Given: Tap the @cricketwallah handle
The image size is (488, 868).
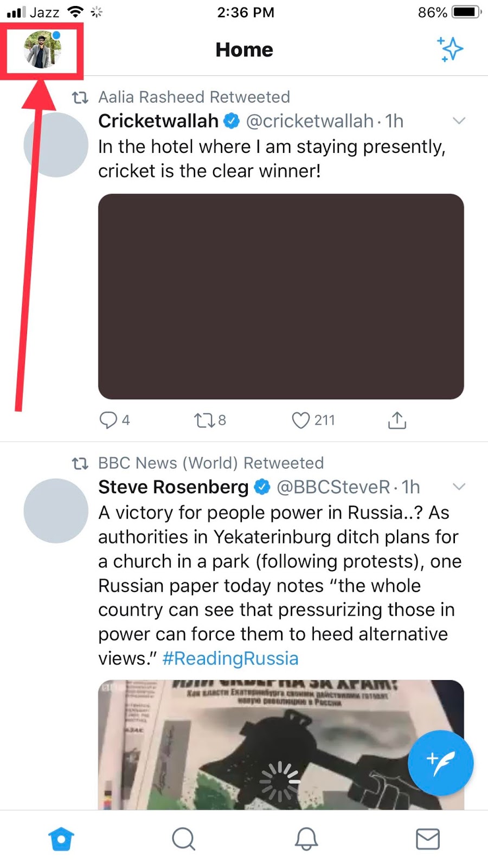Looking at the screenshot, I should click(310, 121).
